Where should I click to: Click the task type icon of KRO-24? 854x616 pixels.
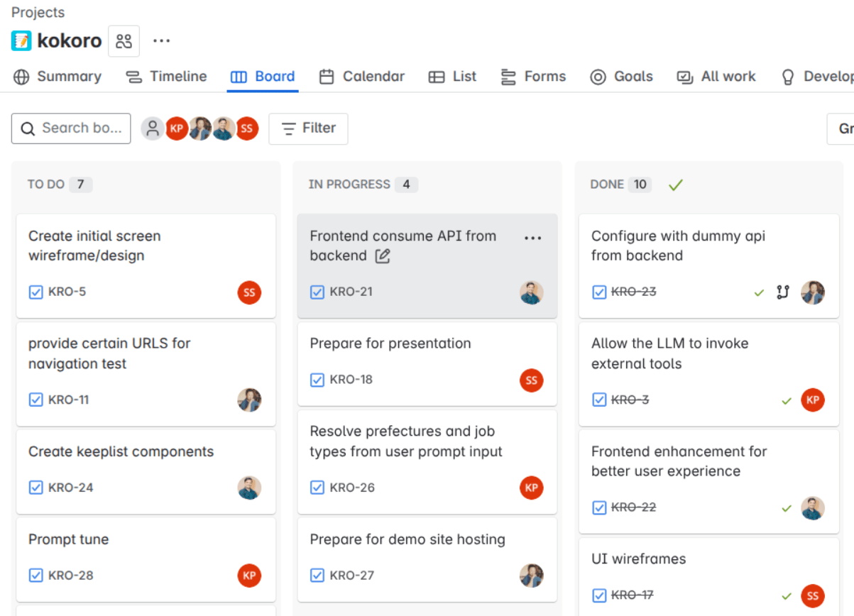(x=35, y=488)
